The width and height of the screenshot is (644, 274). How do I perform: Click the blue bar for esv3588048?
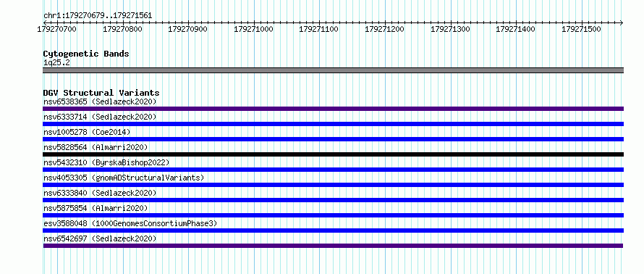[333, 231]
